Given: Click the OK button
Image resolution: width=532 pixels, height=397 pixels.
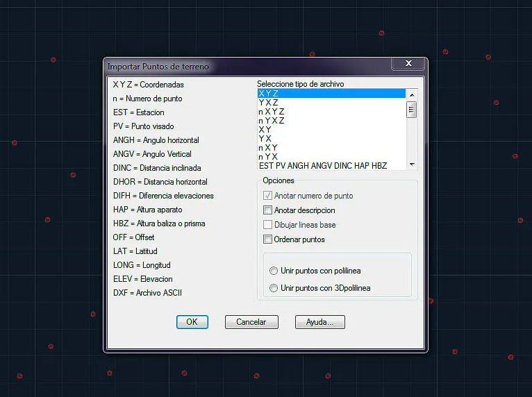Looking at the screenshot, I should (192, 322).
